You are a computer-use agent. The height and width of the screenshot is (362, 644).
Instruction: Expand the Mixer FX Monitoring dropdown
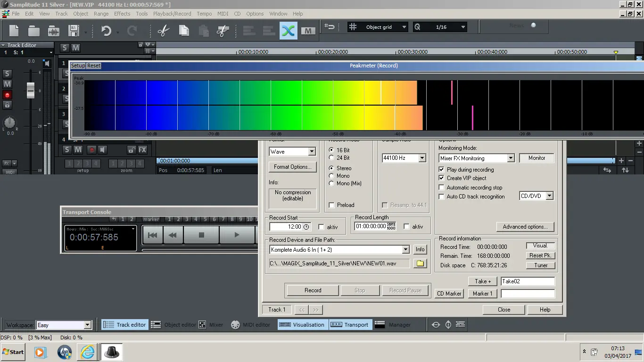[511, 158]
